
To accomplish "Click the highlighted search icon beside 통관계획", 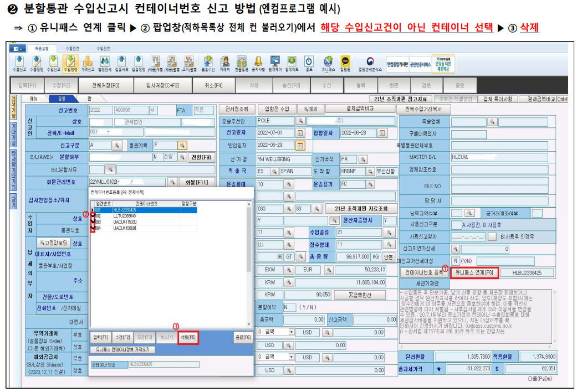I will click(182, 145).
